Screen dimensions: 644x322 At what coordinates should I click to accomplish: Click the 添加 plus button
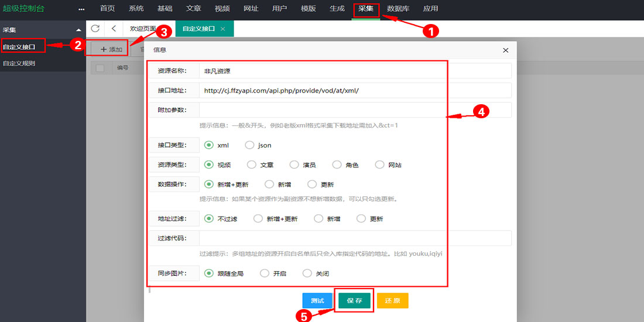pyautogui.click(x=111, y=50)
